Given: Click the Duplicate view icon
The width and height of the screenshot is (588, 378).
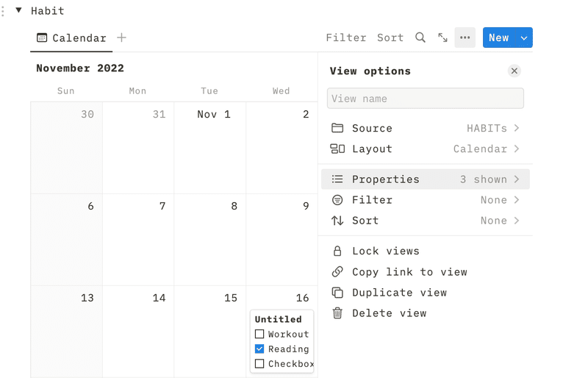Looking at the screenshot, I should pos(337,292).
